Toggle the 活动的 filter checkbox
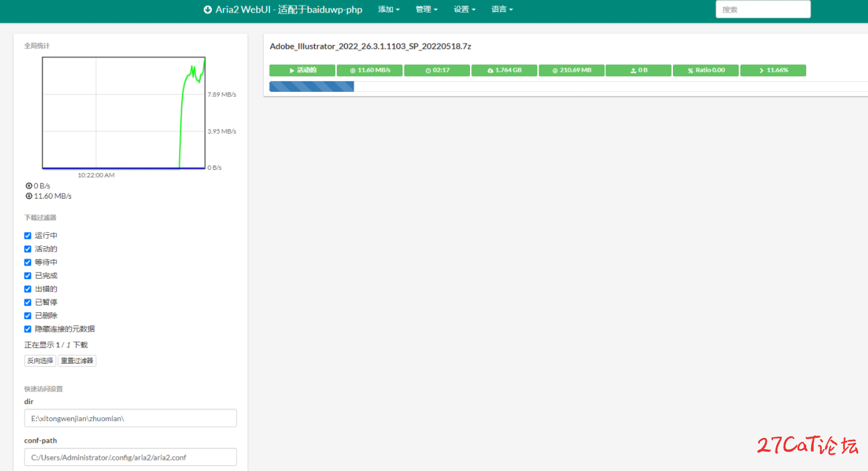The height and width of the screenshot is (471, 868). point(27,249)
